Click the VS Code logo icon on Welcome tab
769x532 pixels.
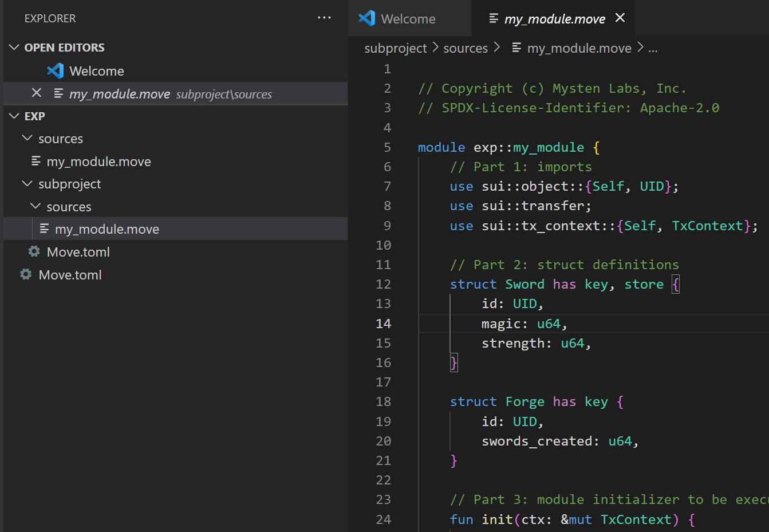tap(366, 18)
